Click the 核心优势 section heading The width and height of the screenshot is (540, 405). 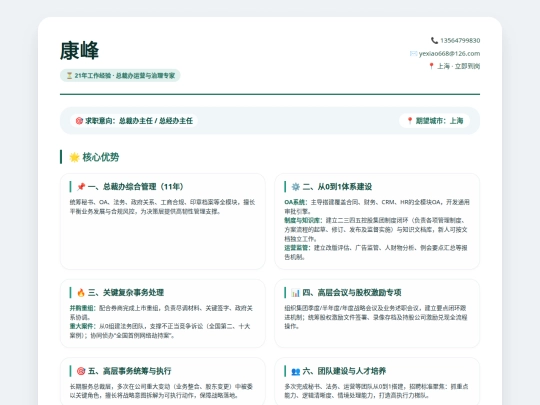[101, 157]
